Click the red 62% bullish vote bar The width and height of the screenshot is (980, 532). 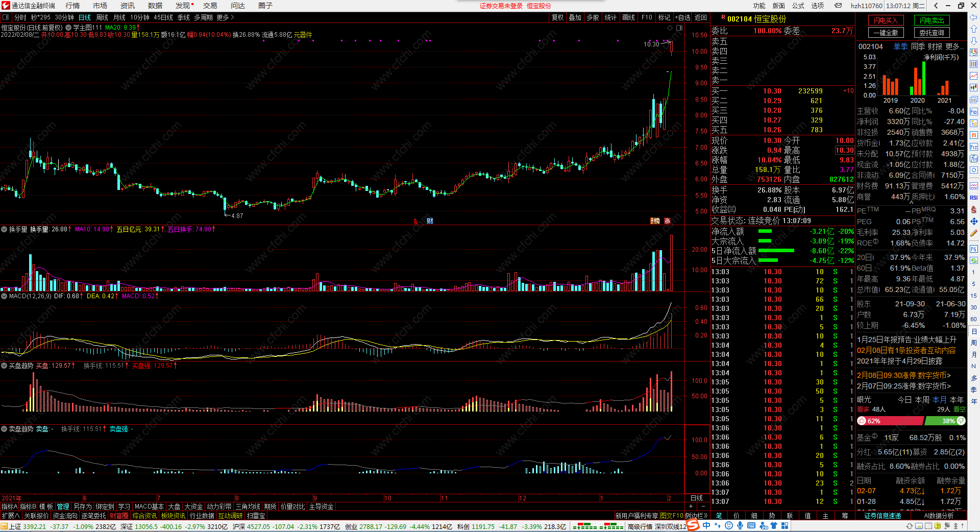[x=890, y=421]
